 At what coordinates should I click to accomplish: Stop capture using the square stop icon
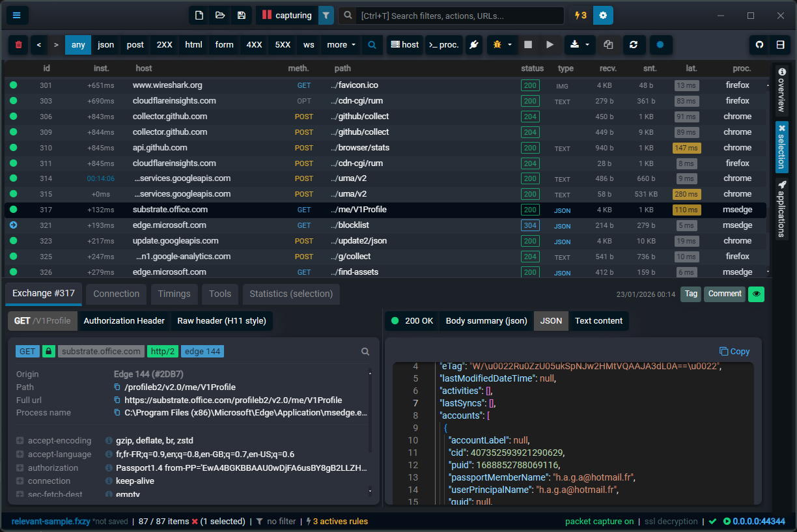pos(528,45)
